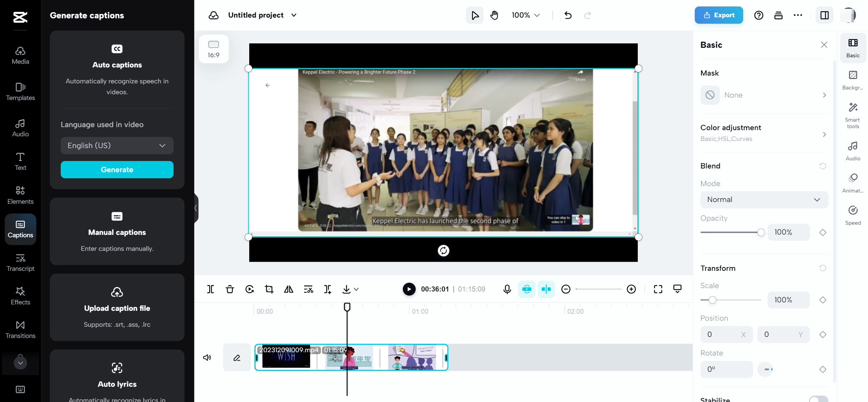868x402 pixels.
Task: Open the Effects sidebar panel
Action: tap(20, 296)
